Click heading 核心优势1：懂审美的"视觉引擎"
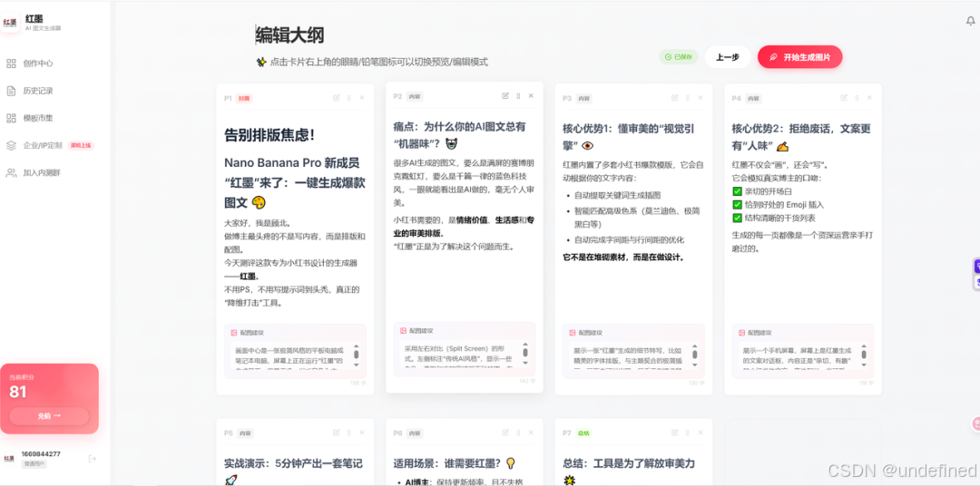This screenshot has height=486, width=980. coord(628,137)
